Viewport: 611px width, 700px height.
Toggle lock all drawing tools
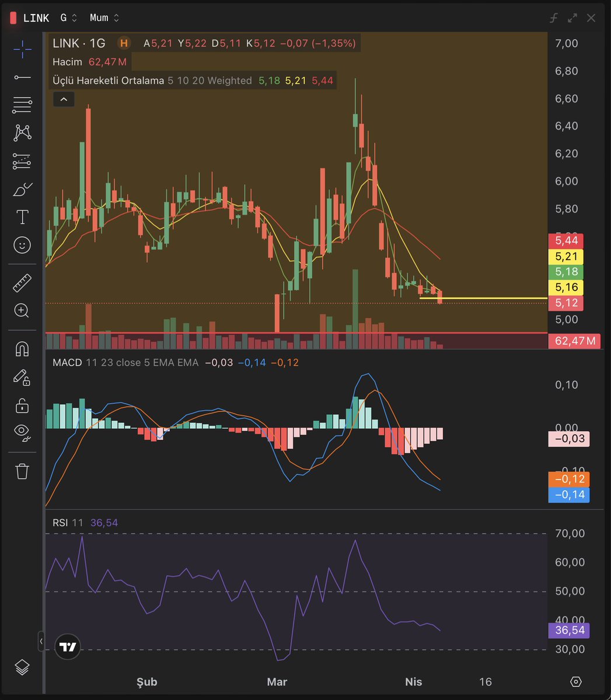point(22,405)
